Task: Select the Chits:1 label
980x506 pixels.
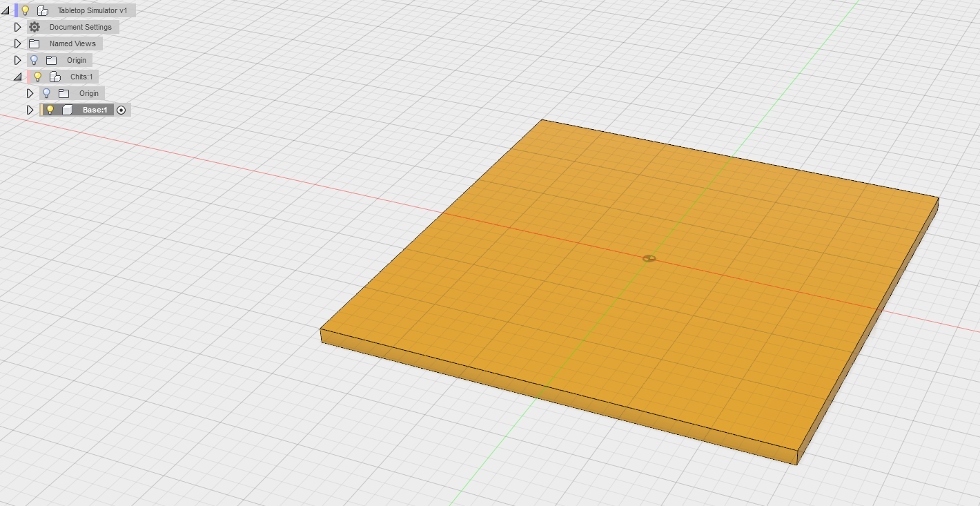Action: tap(81, 77)
